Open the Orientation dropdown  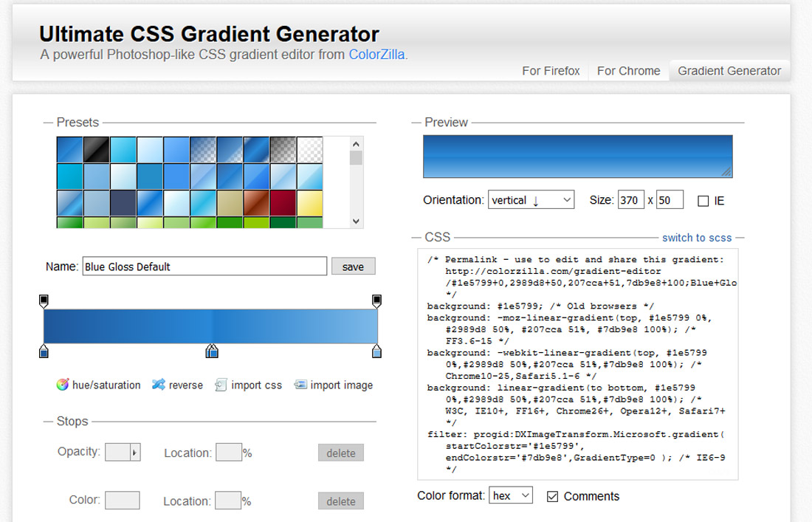(531, 199)
